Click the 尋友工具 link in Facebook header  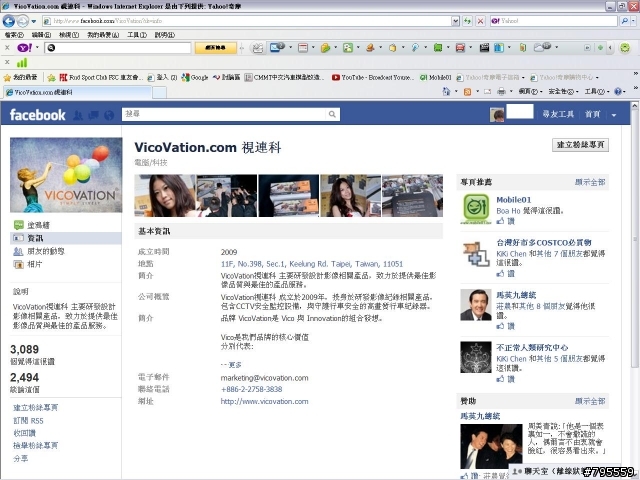tap(558, 114)
